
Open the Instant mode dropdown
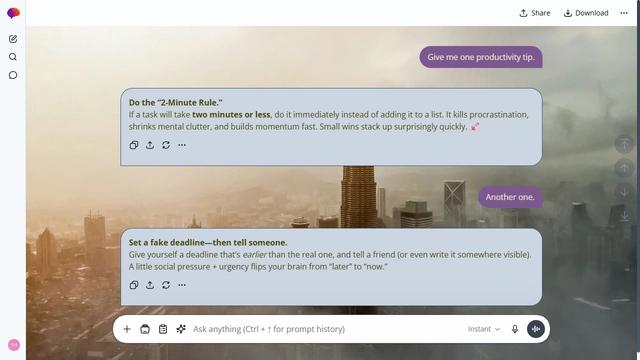[484, 329]
